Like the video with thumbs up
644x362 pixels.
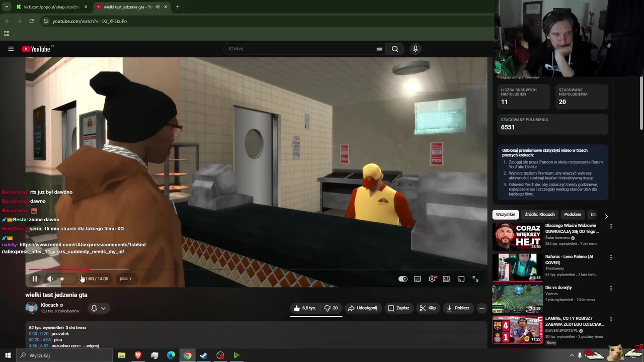[x=305, y=308]
